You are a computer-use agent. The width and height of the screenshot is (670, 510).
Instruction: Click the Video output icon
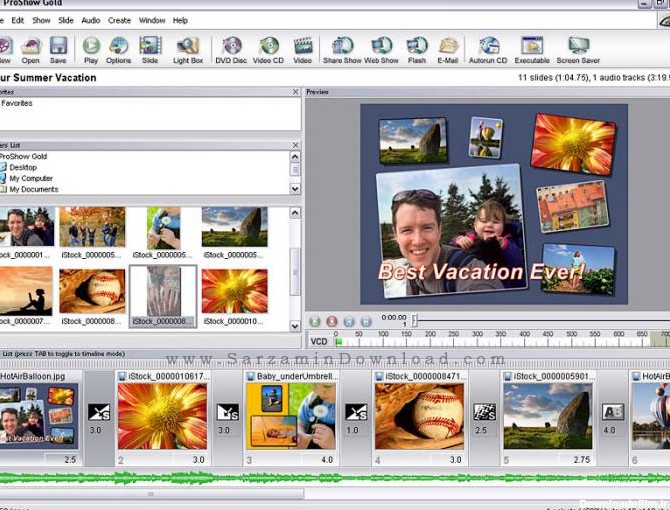303,50
